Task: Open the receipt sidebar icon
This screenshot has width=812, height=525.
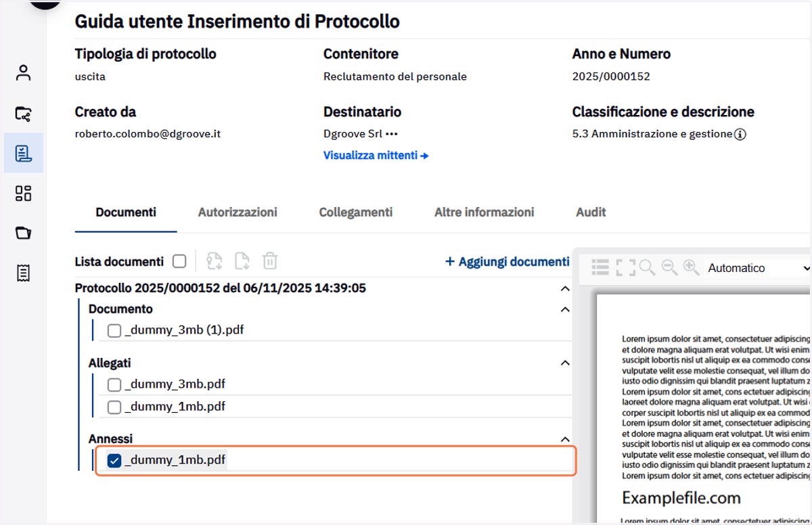Action: pyautogui.click(x=24, y=273)
